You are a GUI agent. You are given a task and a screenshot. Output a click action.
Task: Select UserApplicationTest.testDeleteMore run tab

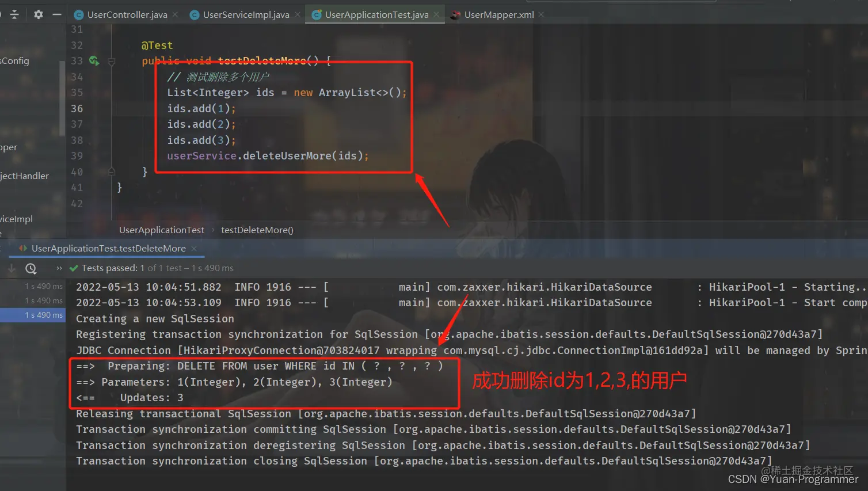coord(108,248)
